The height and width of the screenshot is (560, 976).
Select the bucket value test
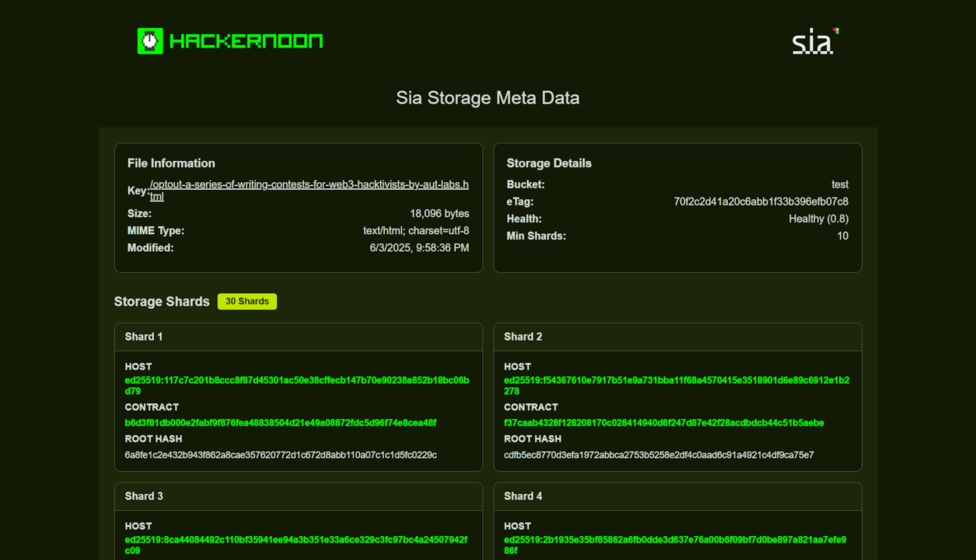(x=840, y=185)
